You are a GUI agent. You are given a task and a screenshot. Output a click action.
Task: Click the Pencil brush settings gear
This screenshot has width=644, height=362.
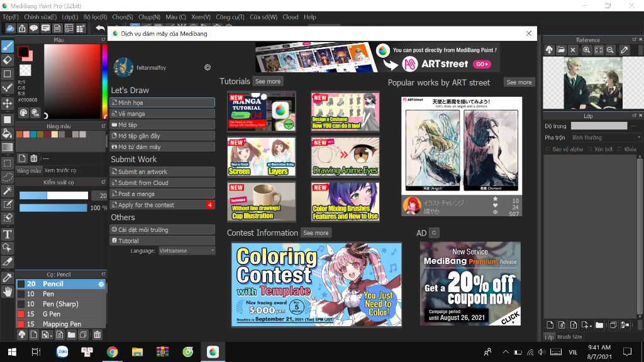(x=101, y=284)
